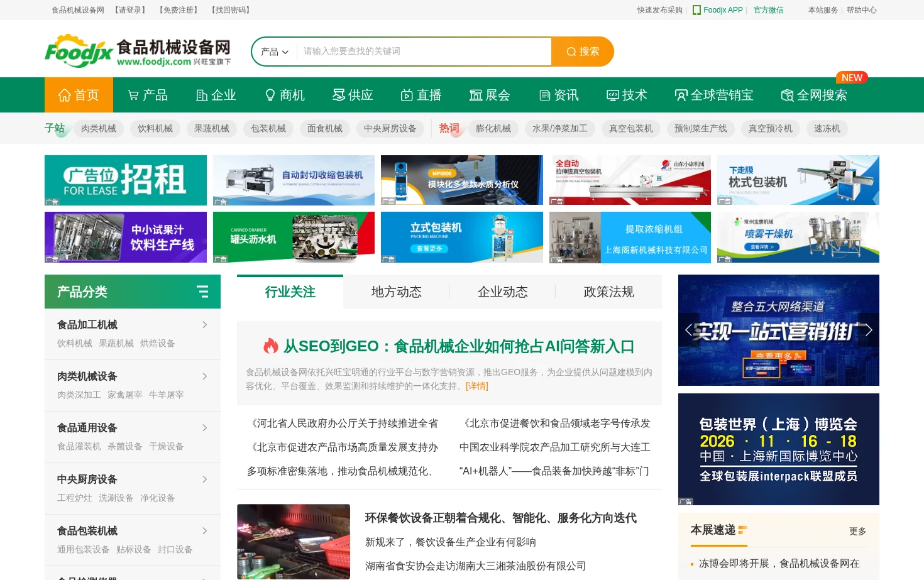Expand the 食品包装机械 category arrow
Viewport: 924px width, 580px height.
[x=205, y=531]
